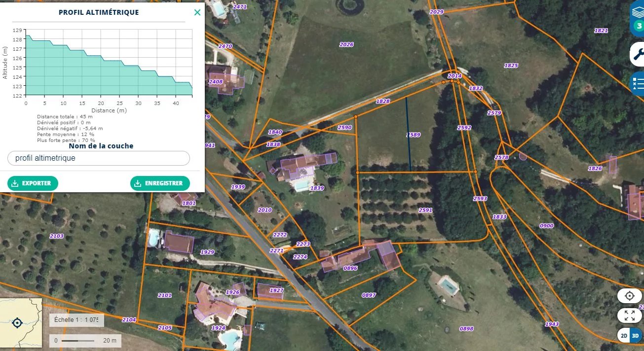
Task: Select parcel label 2026 on map
Action: [346, 44]
